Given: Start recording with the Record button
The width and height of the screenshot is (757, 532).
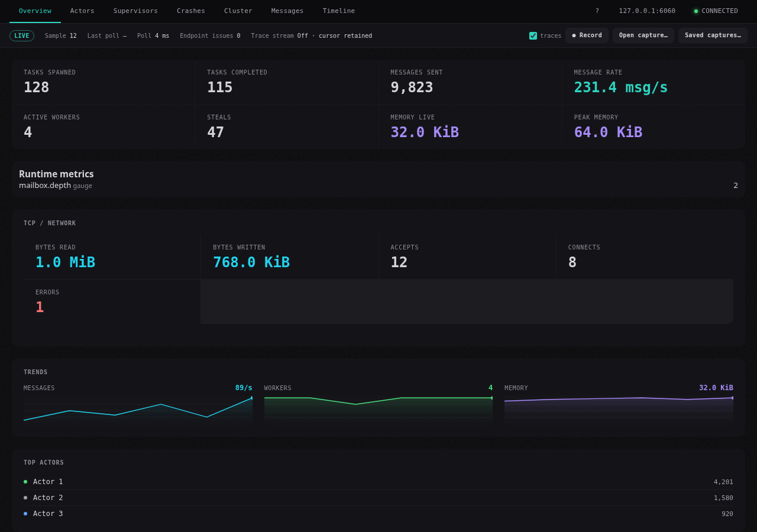Looking at the screenshot, I should [587, 35].
